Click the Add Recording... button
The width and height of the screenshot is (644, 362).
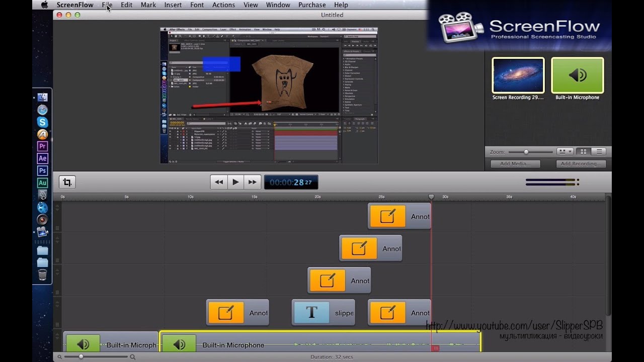coord(581,164)
